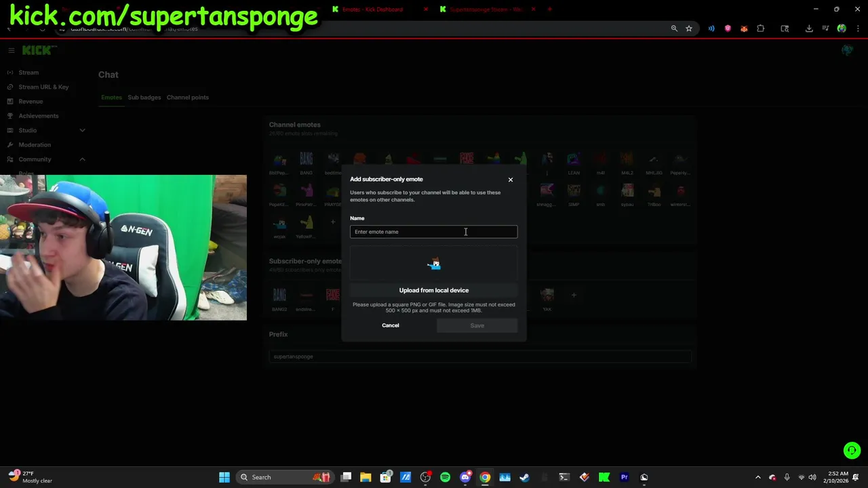The width and height of the screenshot is (868, 488).
Task: Open the Achievements sidebar item
Action: 39,116
